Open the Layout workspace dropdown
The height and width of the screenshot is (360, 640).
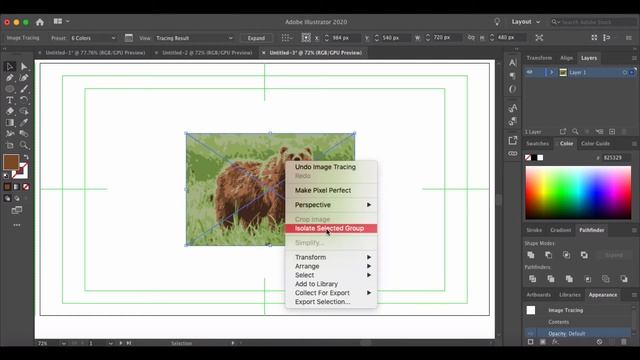526,22
